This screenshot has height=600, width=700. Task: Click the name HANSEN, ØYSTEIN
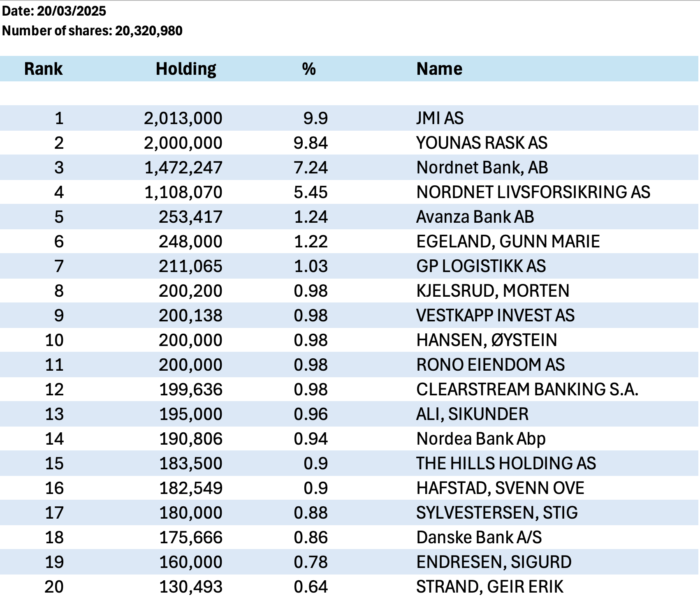[x=487, y=340]
